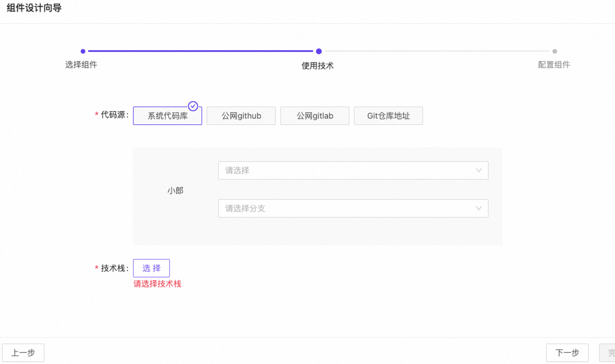
Task: Choose 公网gitlab as the code source
Action: coord(315,116)
